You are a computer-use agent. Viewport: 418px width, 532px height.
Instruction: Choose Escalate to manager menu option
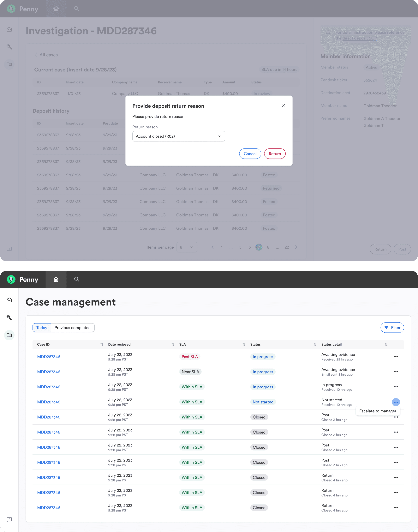click(x=378, y=411)
